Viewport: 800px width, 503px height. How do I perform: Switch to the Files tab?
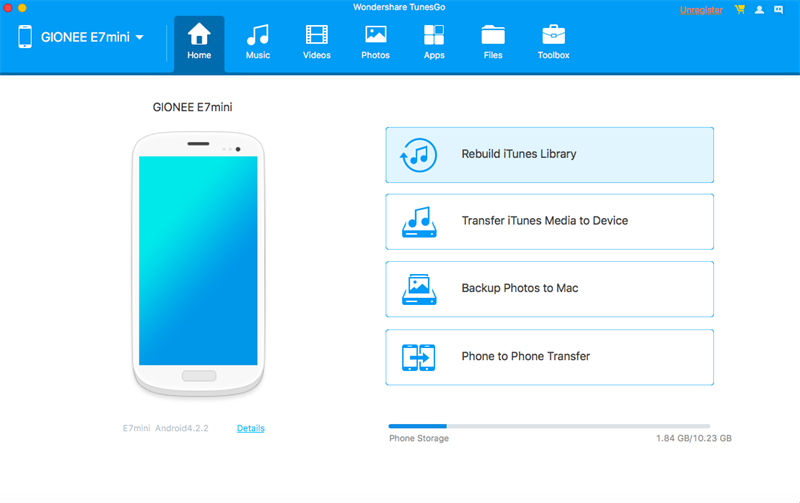click(x=493, y=43)
